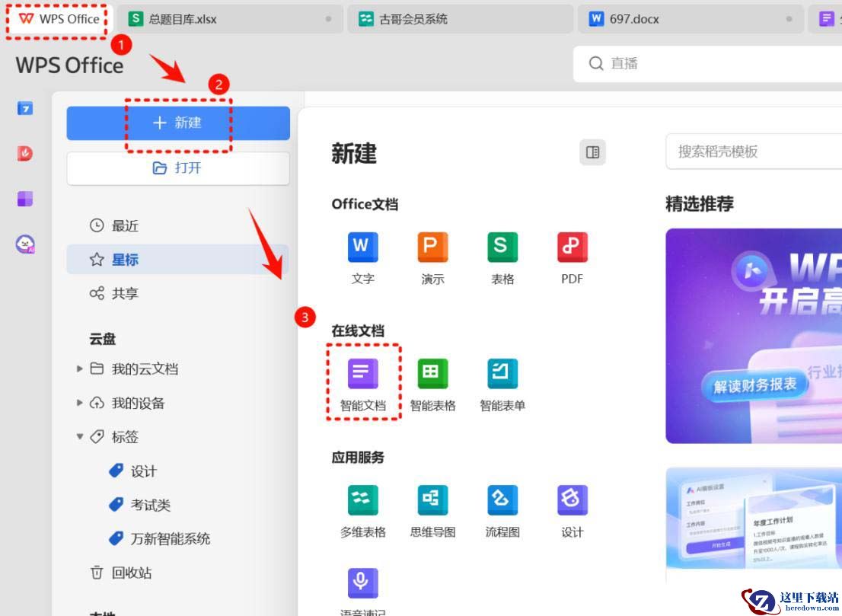Screen dimensions: 842x616
Task: Open the voice memo microphone app
Action: [363, 583]
